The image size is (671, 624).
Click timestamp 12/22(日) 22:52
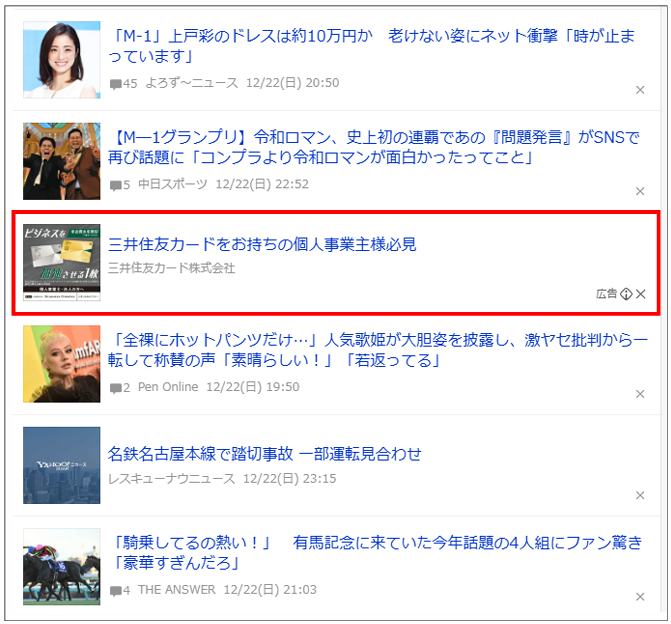point(262,184)
